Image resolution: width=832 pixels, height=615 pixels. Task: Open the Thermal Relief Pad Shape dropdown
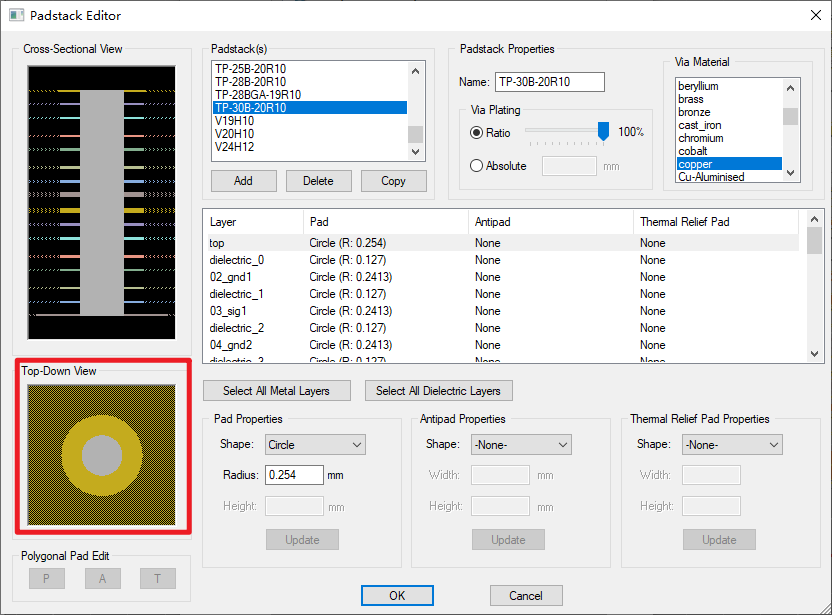(732, 445)
